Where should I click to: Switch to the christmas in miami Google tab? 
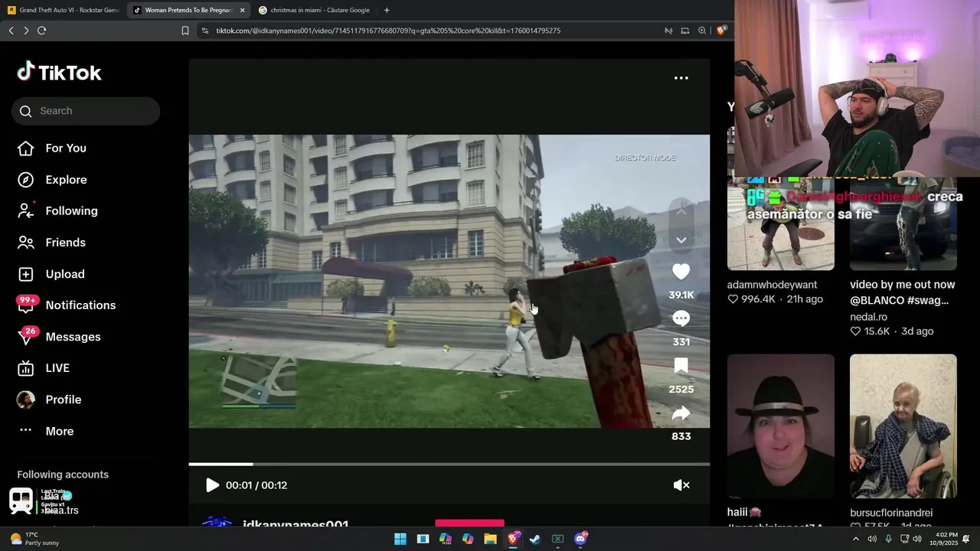(314, 10)
